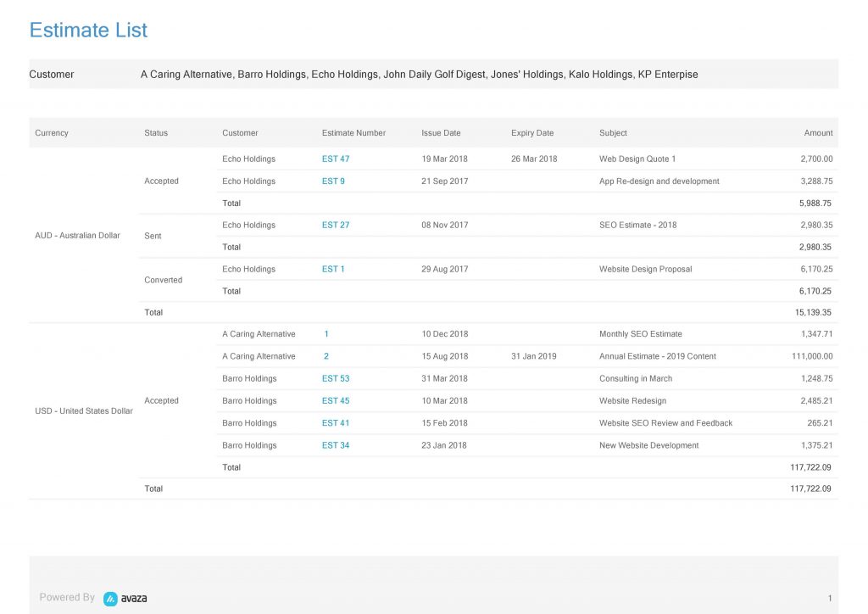The image size is (868, 614).
Task: Click the Subject column header
Action: point(613,133)
